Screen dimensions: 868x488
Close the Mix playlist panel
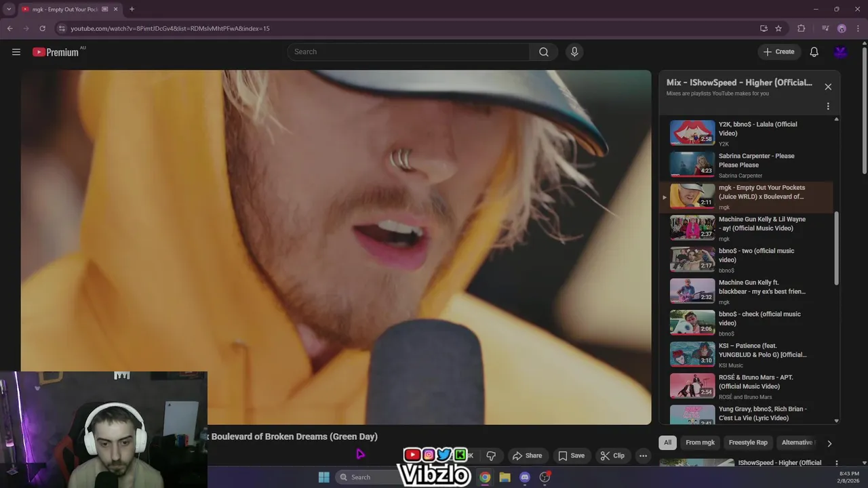828,87
